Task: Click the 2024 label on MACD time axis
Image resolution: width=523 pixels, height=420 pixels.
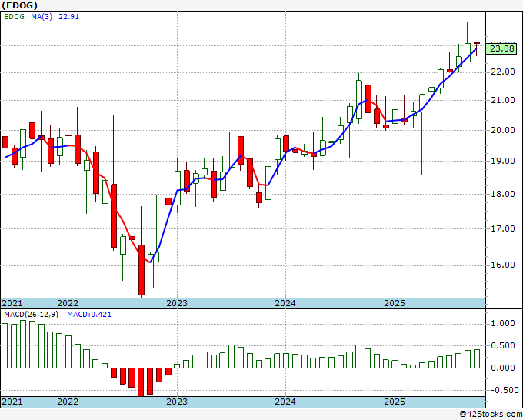Action: point(285,402)
